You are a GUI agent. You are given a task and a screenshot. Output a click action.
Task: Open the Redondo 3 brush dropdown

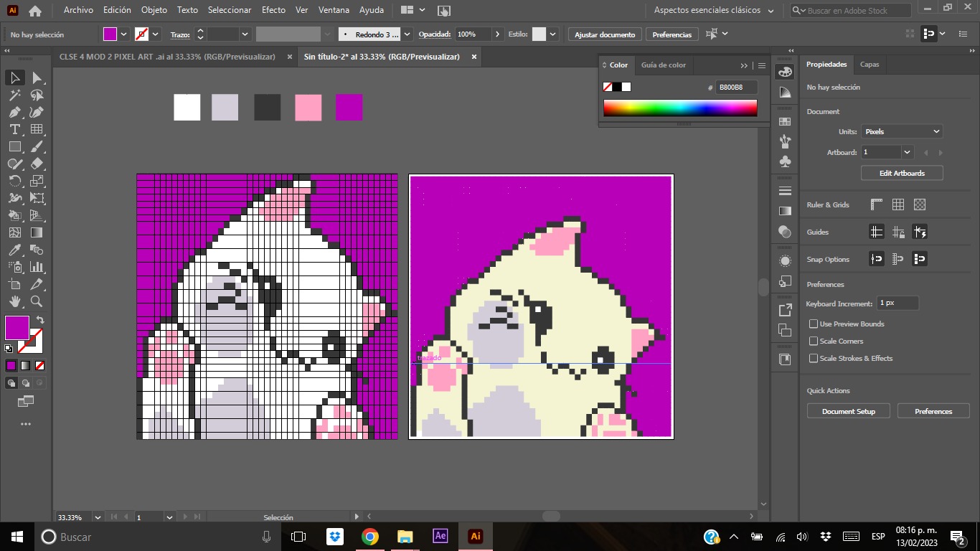point(407,34)
